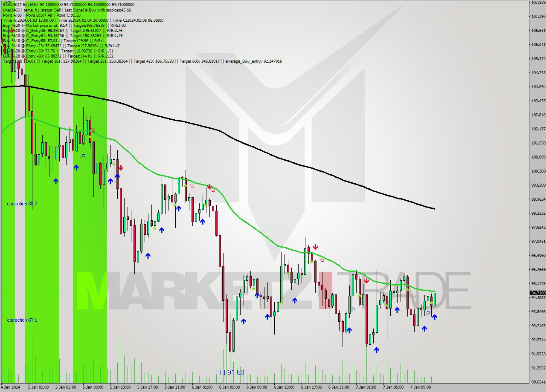Click the 107.290 price axis label

coord(538,16)
